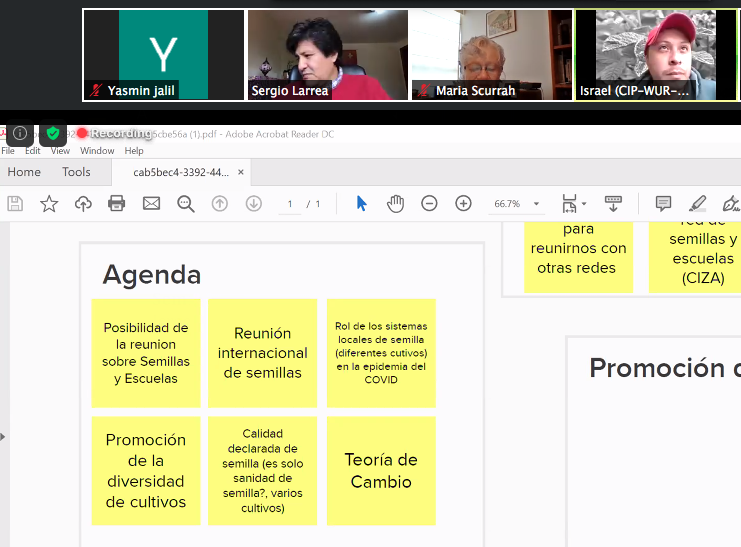Open the View menu
The width and height of the screenshot is (741, 547).
60,151
